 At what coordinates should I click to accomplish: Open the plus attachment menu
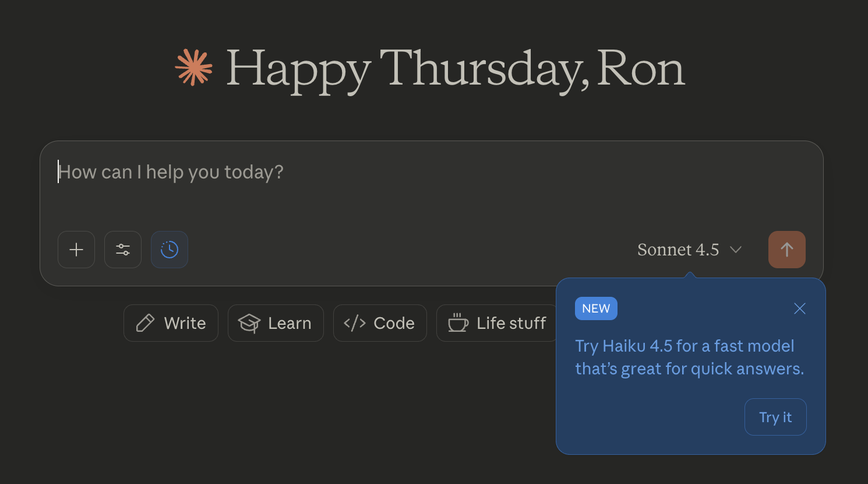pos(76,250)
